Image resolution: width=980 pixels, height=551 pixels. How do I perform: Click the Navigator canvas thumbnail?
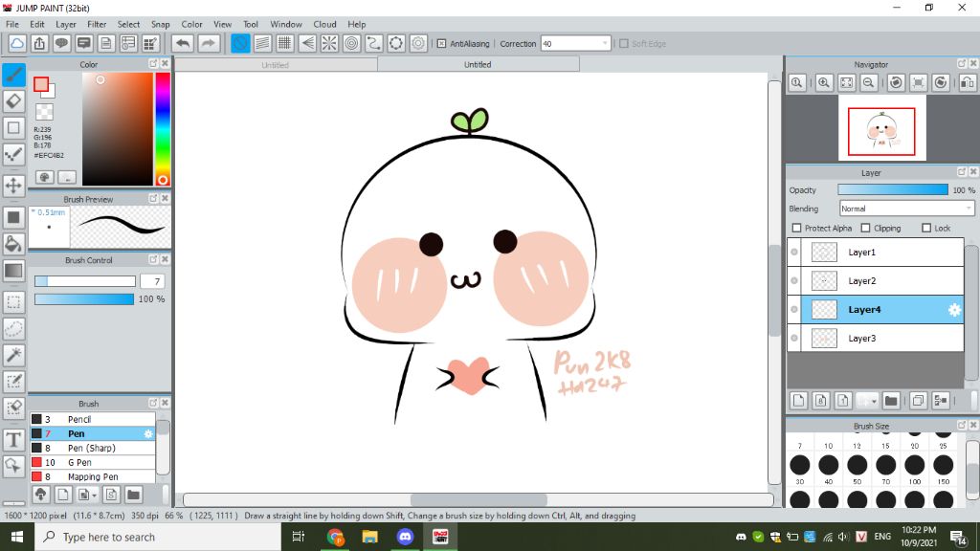click(x=881, y=128)
